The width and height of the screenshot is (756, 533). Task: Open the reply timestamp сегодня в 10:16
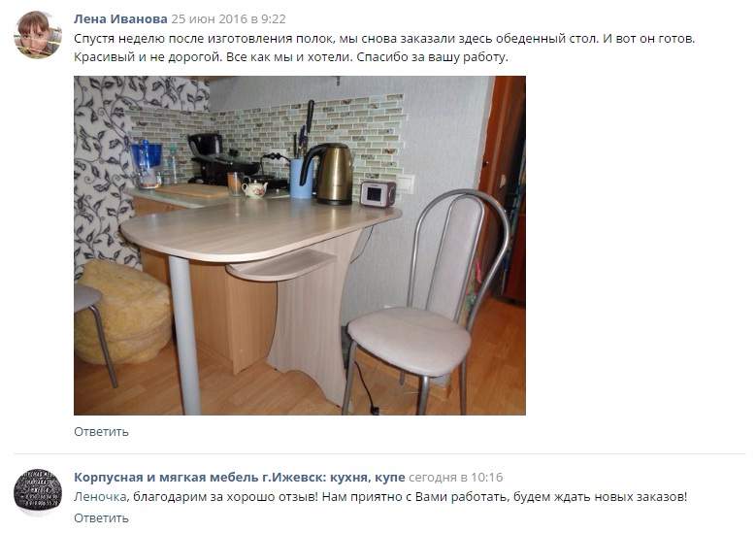coord(455,477)
